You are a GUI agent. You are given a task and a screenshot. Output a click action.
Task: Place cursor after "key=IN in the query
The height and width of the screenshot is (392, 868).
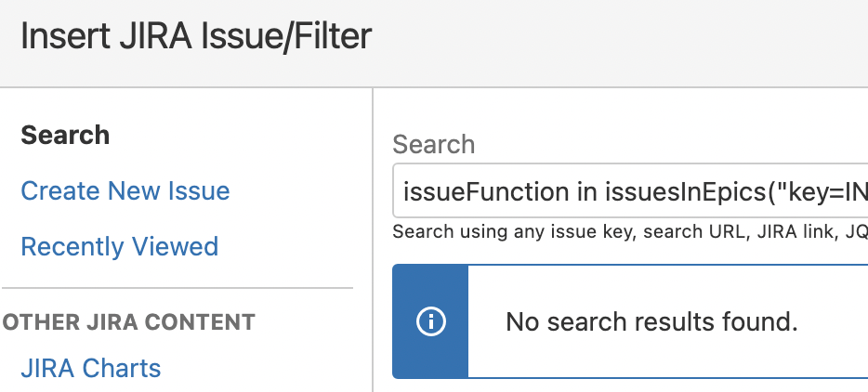[867, 192]
